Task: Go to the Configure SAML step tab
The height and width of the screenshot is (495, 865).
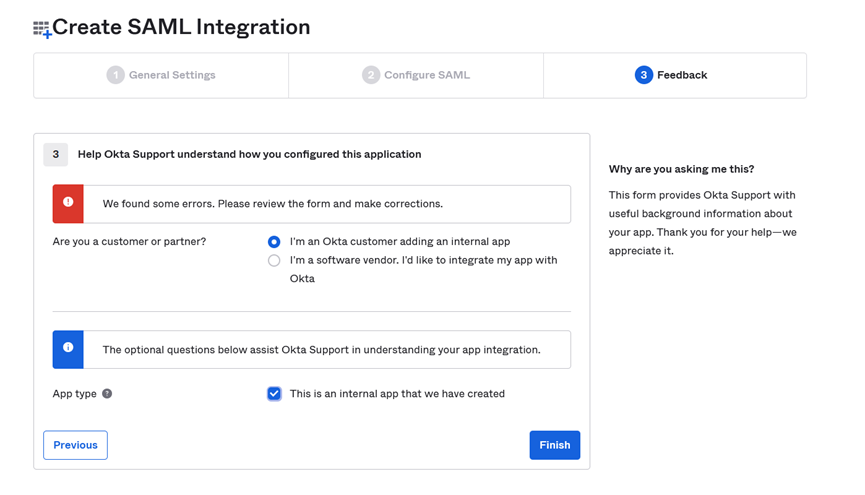Action: (416, 76)
